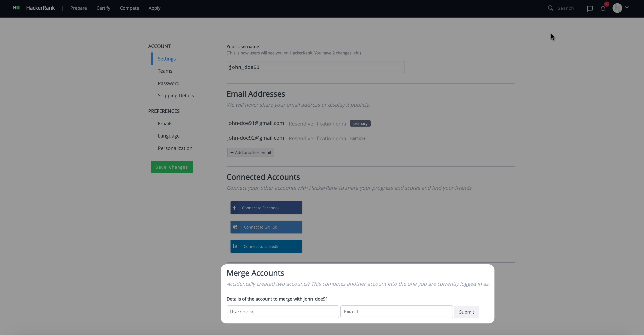This screenshot has width=644, height=335.
Task: Open the Compete menu
Action: click(129, 8)
